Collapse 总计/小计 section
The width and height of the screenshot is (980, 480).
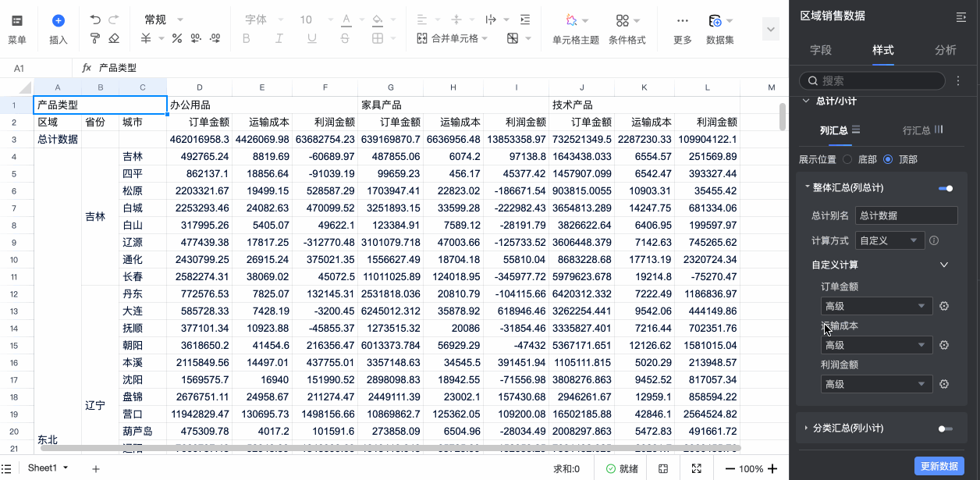(806, 101)
